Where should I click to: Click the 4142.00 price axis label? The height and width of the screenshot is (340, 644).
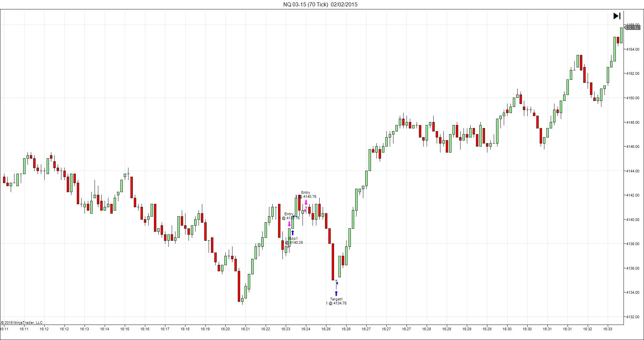point(632,195)
